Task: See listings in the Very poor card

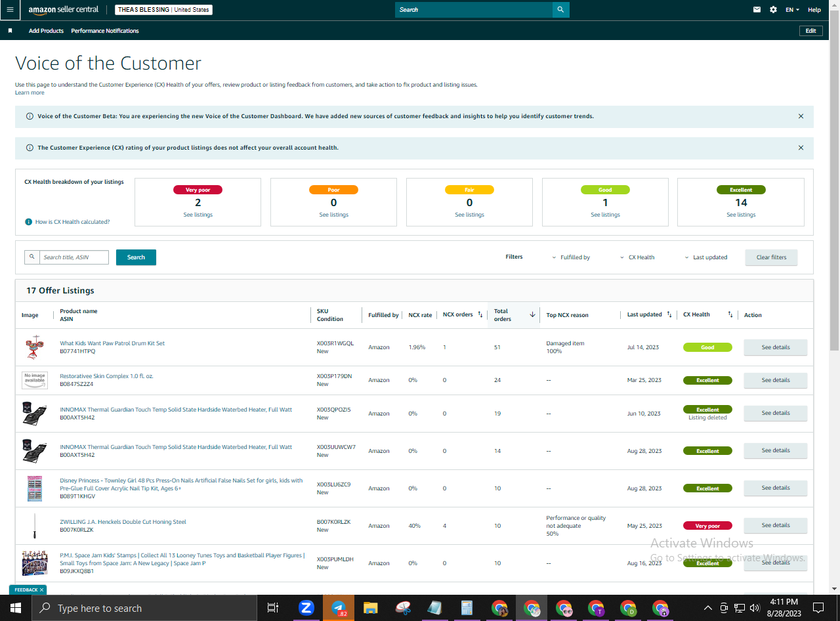Action: pos(198,215)
